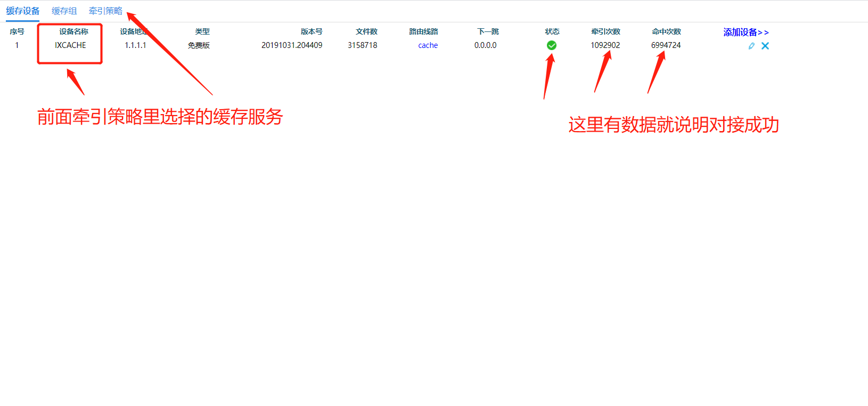Click the 下一跳 column header

(488, 31)
